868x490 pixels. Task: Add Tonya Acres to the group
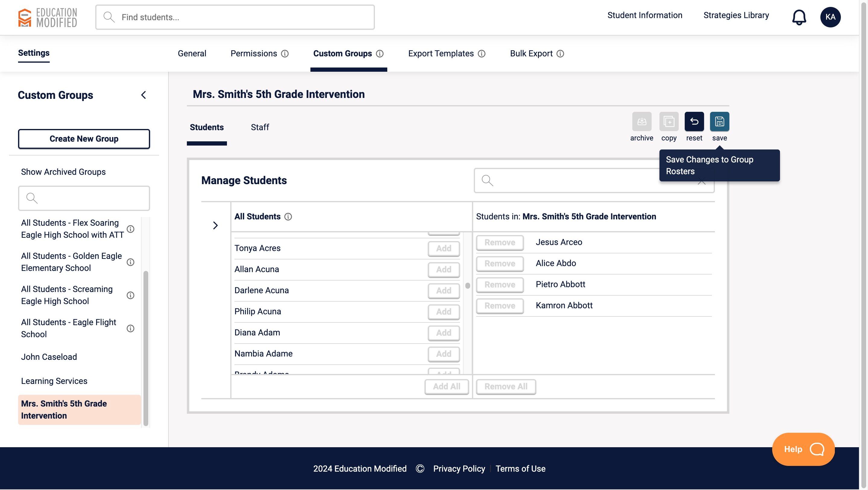coord(443,249)
